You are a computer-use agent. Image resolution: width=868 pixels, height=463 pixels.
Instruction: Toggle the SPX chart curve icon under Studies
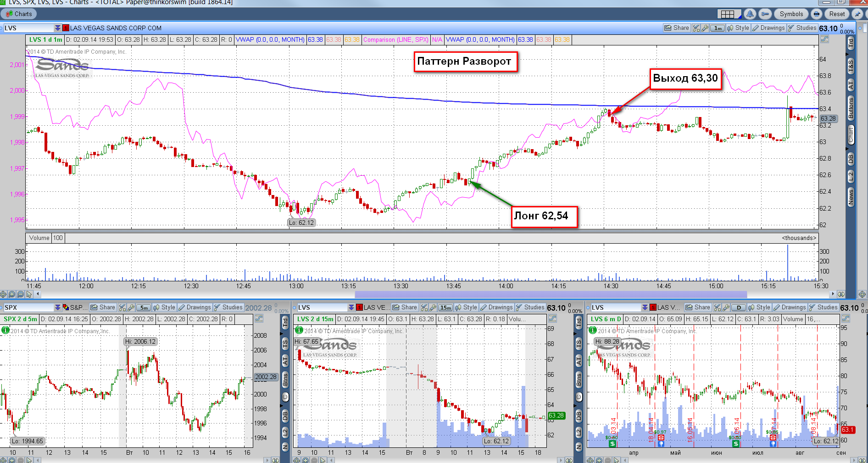[259, 318]
